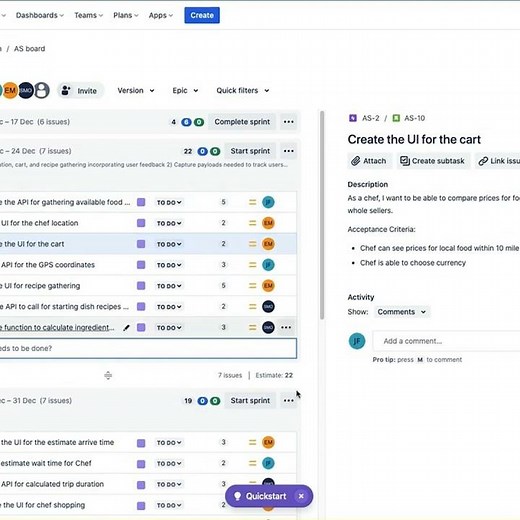Click the Invite people button
Screen dimensions: 520x520
coord(80,91)
